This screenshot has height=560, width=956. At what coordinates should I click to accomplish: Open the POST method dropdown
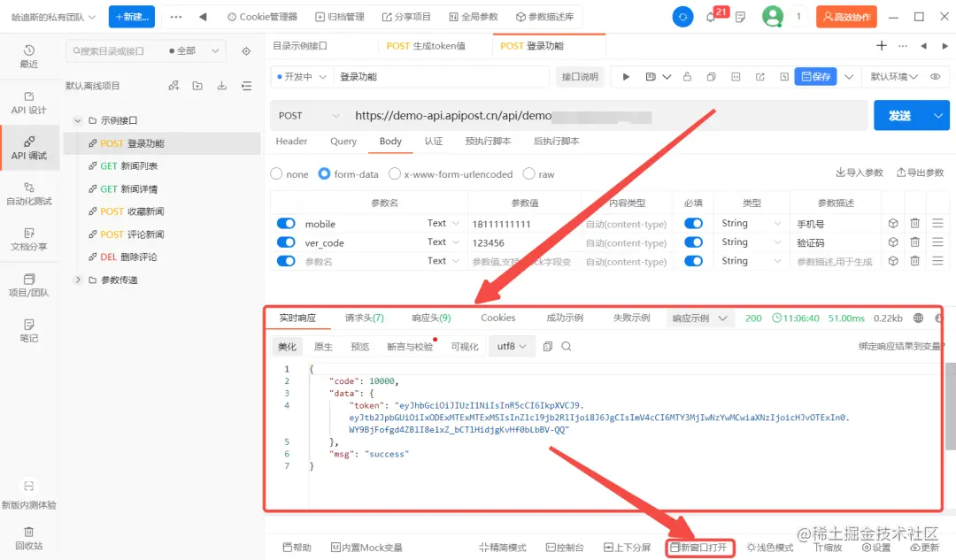tap(309, 116)
